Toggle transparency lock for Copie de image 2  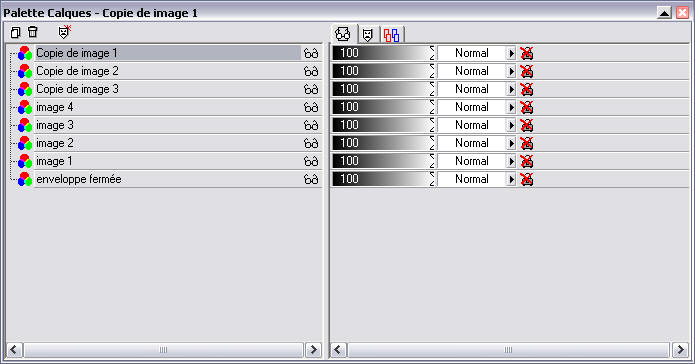[x=527, y=71]
